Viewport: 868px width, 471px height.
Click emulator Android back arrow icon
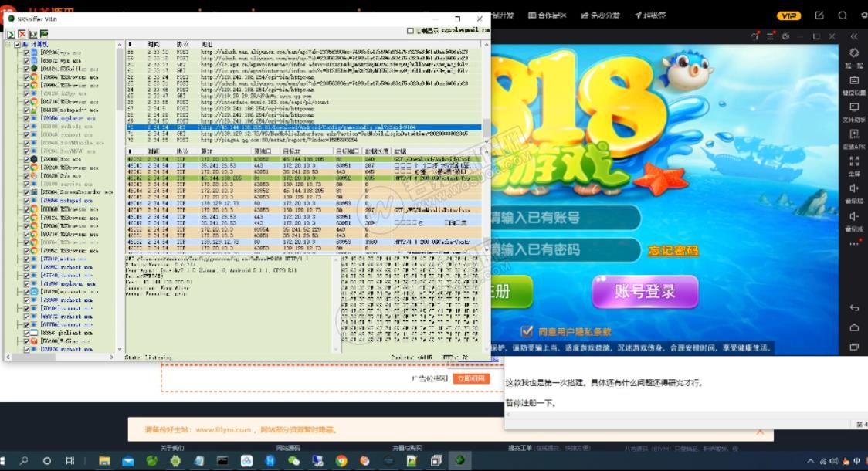(854, 308)
